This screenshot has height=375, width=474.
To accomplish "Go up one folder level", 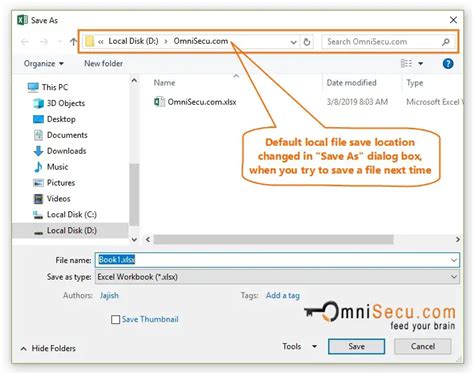I will point(73,42).
